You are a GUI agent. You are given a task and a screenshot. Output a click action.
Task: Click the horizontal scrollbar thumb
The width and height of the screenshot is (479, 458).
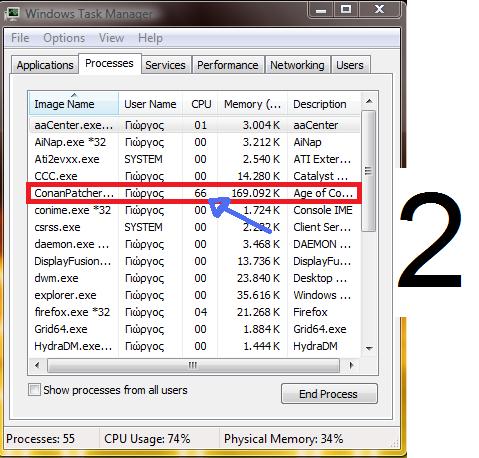point(193,365)
